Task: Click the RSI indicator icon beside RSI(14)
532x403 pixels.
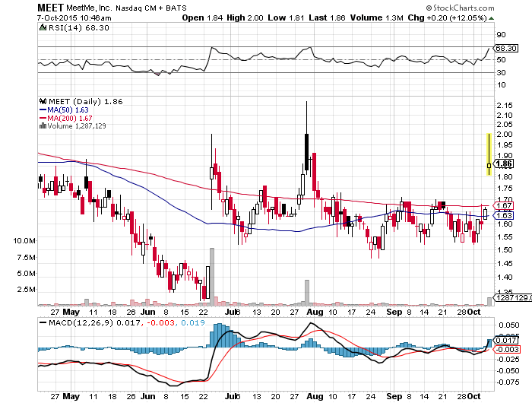Action: pos(43,27)
